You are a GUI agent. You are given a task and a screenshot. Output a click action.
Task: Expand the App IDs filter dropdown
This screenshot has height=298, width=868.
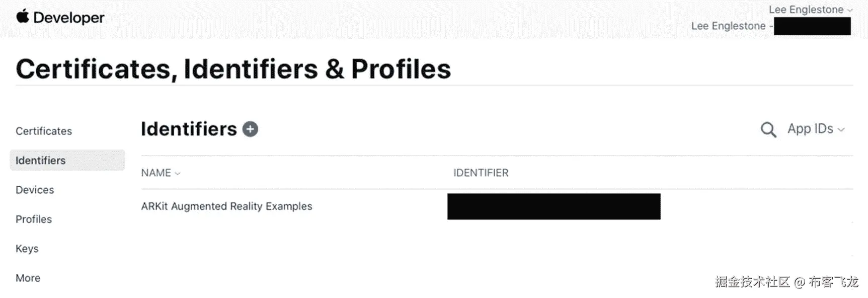click(x=816, y=129)
